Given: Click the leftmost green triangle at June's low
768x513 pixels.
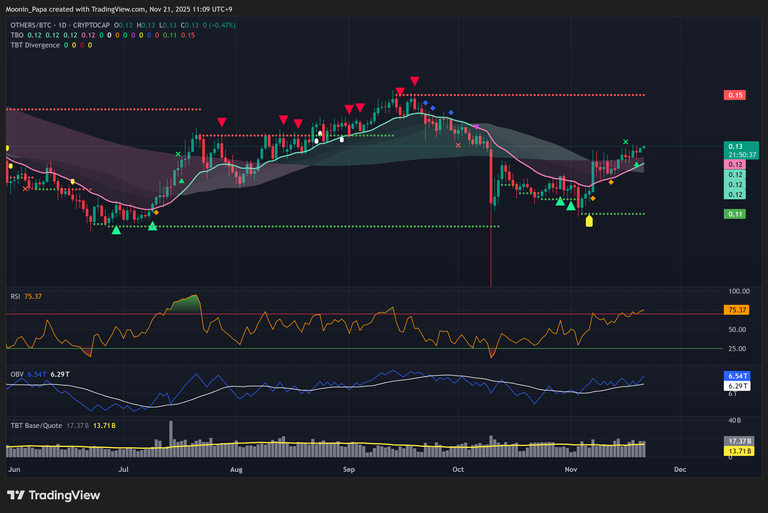Looking at the screenshot, I should coord(116,230).
